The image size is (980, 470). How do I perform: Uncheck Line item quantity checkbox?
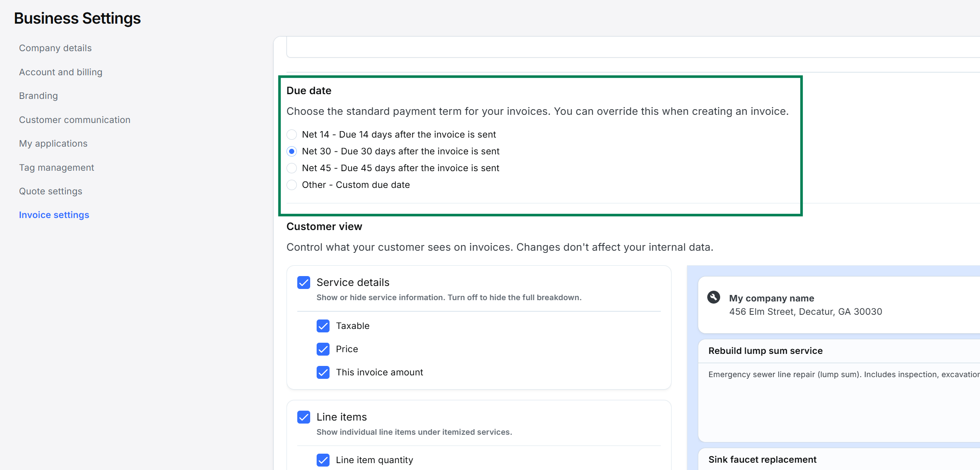click(x=323, y=460)
